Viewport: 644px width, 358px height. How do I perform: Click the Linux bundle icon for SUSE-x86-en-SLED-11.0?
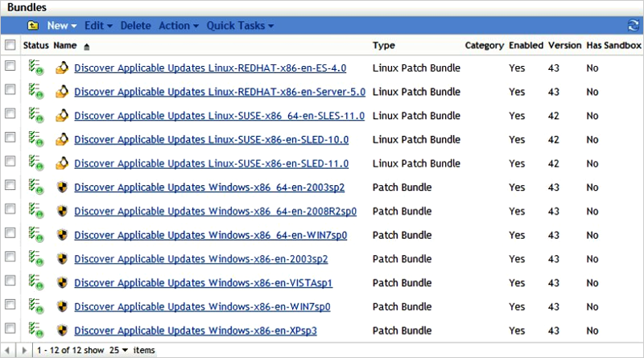tap(62, 163)
